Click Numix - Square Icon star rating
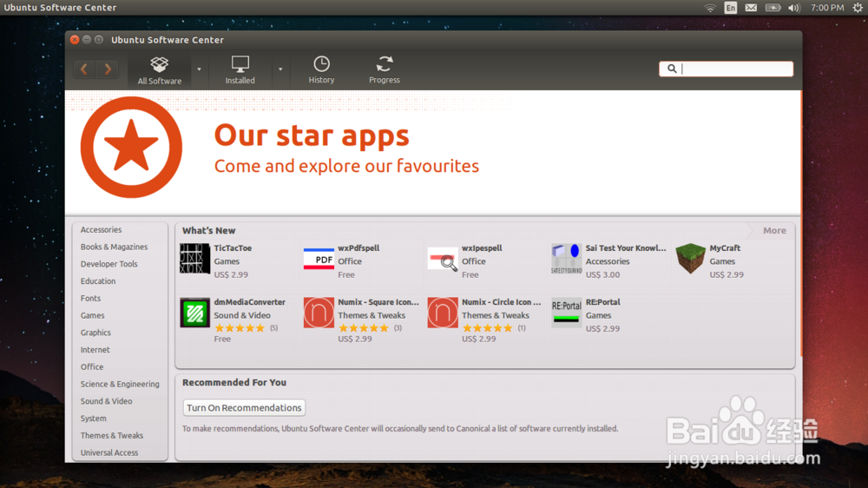The width and height of the screenshot is (868, 488). click(x=364, y=328)
